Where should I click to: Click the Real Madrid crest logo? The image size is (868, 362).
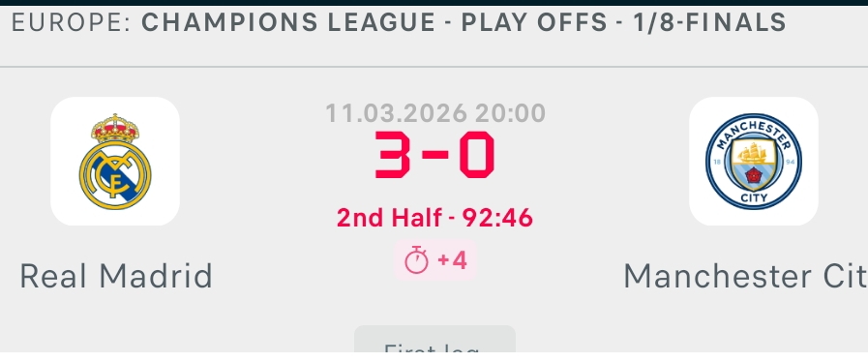pyautogui.click(x=115, y=162)
